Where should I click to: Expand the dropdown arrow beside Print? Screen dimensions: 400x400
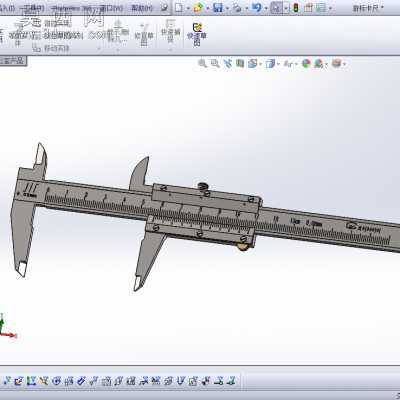coord(247,8)
